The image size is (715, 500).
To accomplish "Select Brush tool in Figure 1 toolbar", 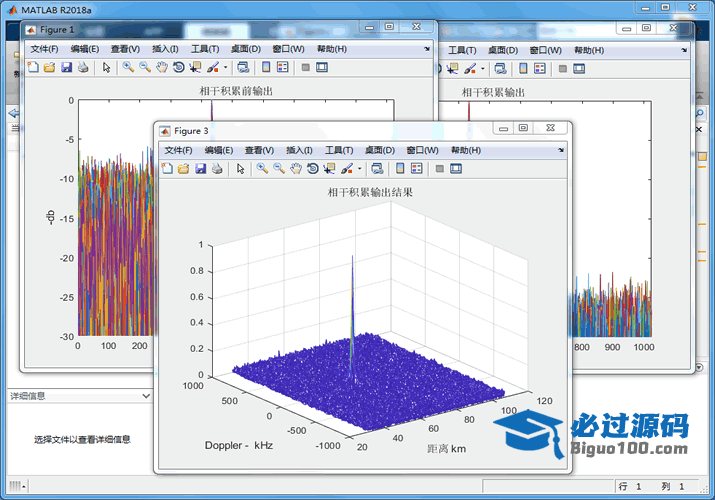I will pyautogui.click(x=212, y=67).
